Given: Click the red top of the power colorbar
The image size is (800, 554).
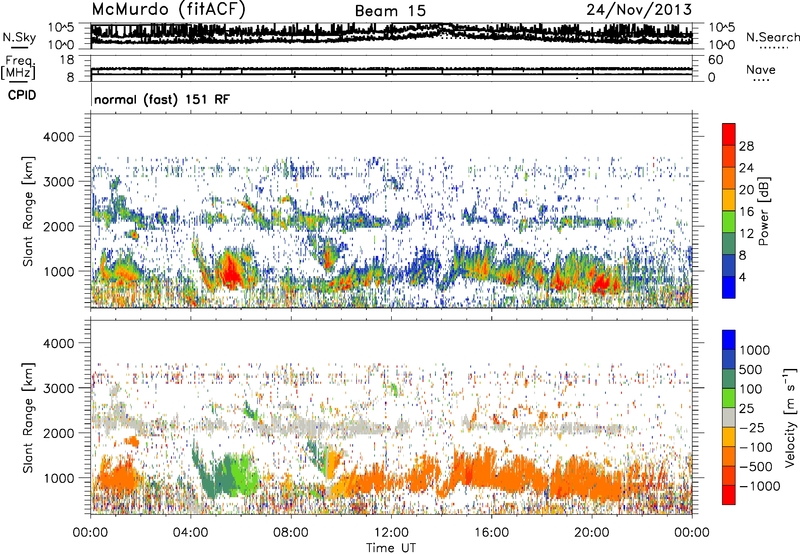Looking at the screenshot, I should [729, 134].
